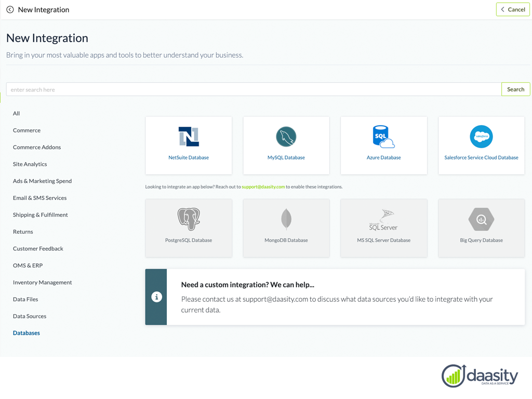Viewport: 532px width, 399px height.
Task: Click the Cancel button
Action: pos(513,9)
